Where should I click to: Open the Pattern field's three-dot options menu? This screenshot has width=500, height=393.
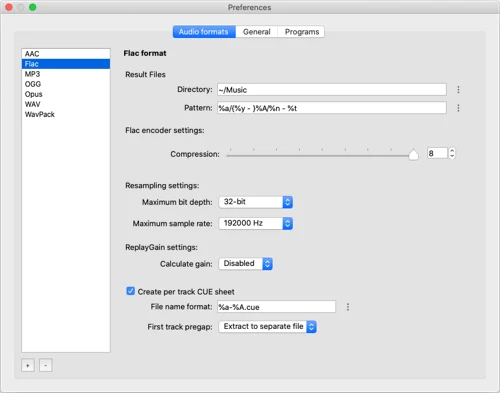tap(458, 108)
